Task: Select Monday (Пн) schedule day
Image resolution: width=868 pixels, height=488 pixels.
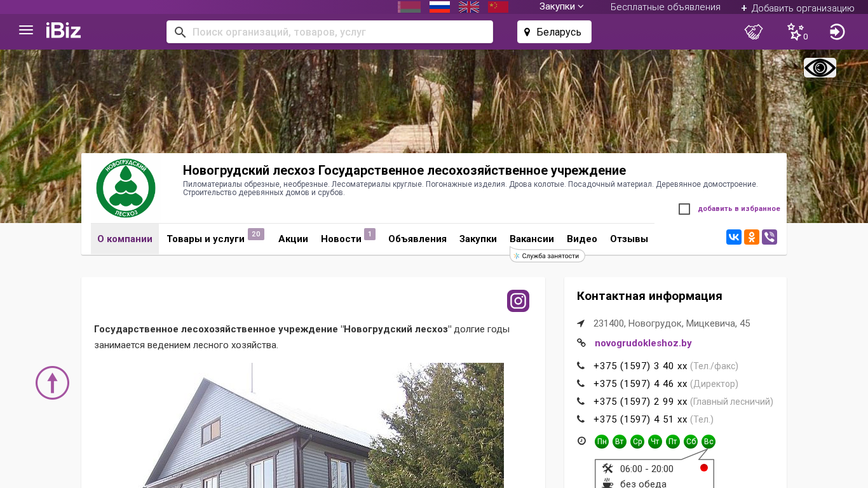Action: tap(602, 442)
